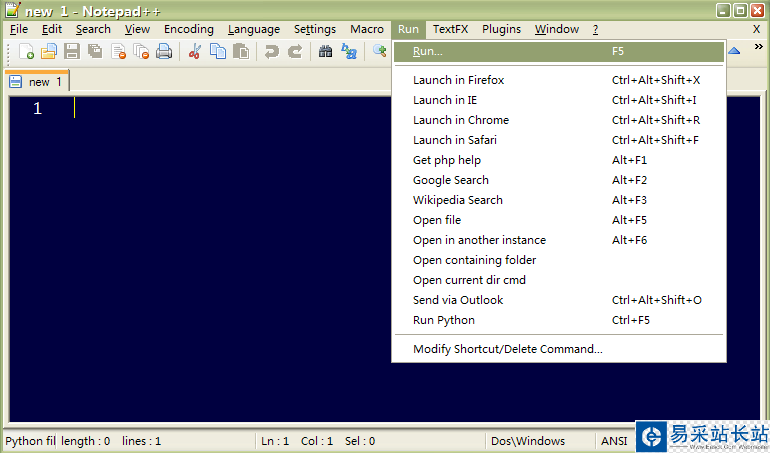This screenshot has height=453, width=770.
Task: Click Open in another instance
Action: point(559,240)
